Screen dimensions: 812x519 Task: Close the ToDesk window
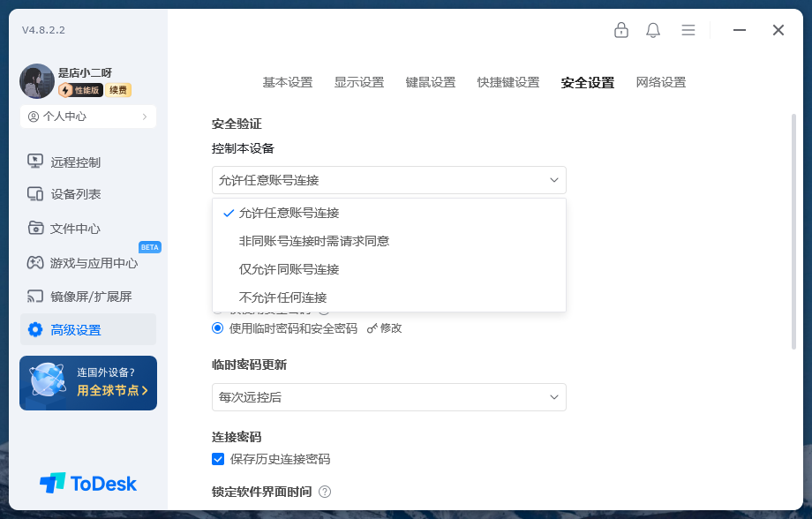(x=778, y=30)
